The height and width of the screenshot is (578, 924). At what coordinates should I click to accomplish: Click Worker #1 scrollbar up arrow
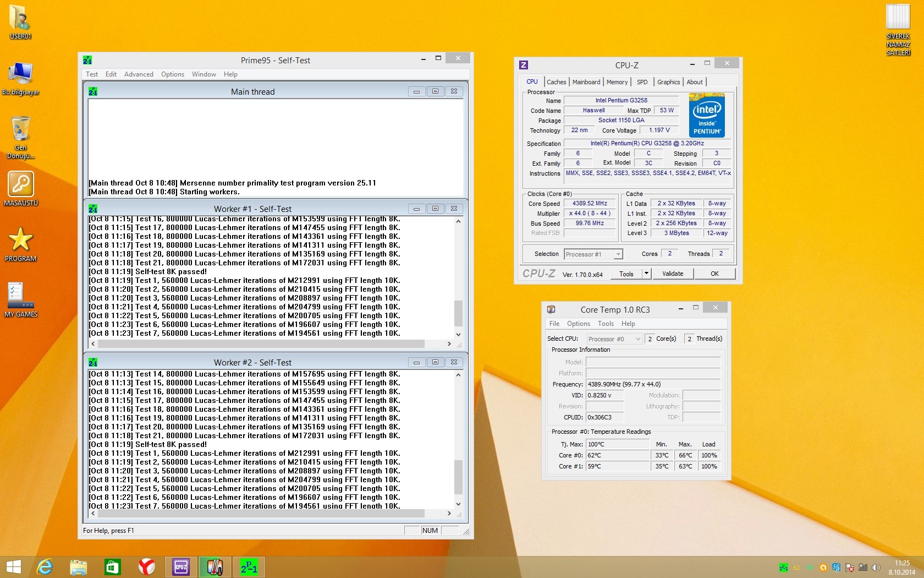pos(458,221)
